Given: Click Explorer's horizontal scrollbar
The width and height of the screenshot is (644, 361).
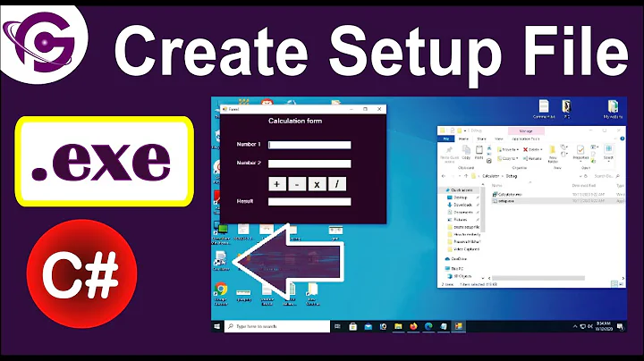Looking at the screenshot, I should click(538, 278).
